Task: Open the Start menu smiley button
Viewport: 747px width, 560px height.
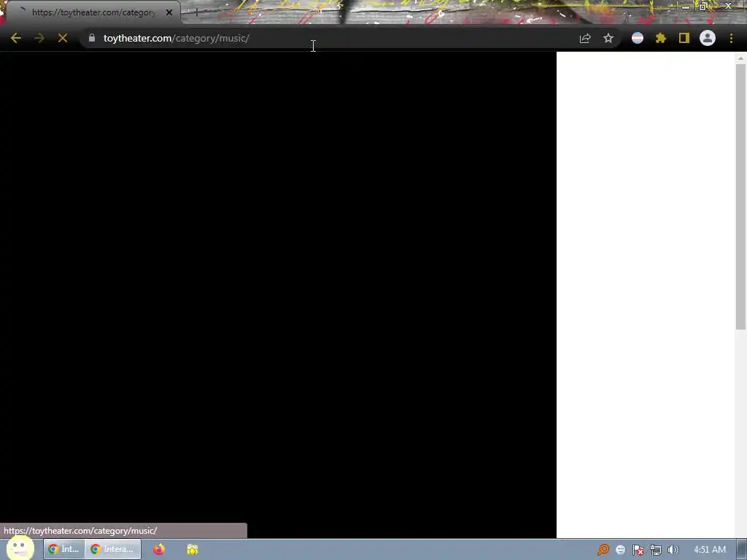Action: point(20,548)
